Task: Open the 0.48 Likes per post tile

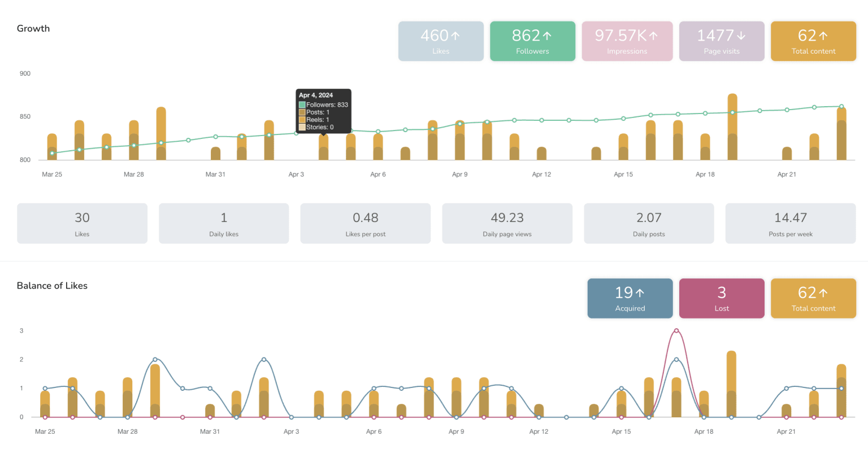Action: pyautogui.click(x=365, y=224)
